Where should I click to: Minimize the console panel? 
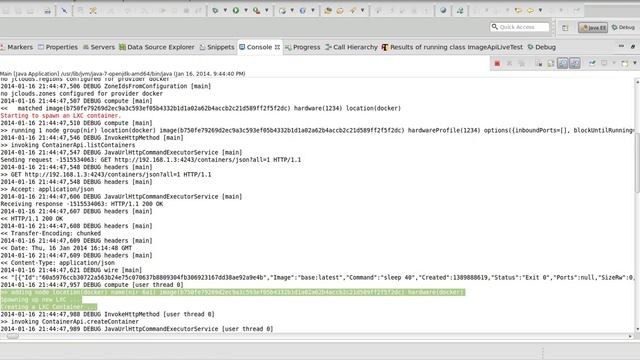tap(621, 47)
